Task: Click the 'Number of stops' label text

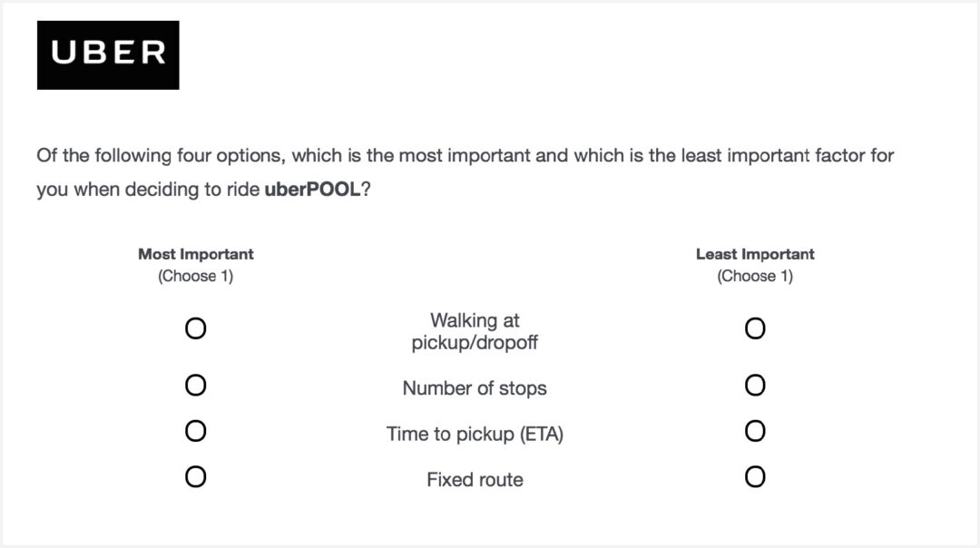Action: coord(475,388)
